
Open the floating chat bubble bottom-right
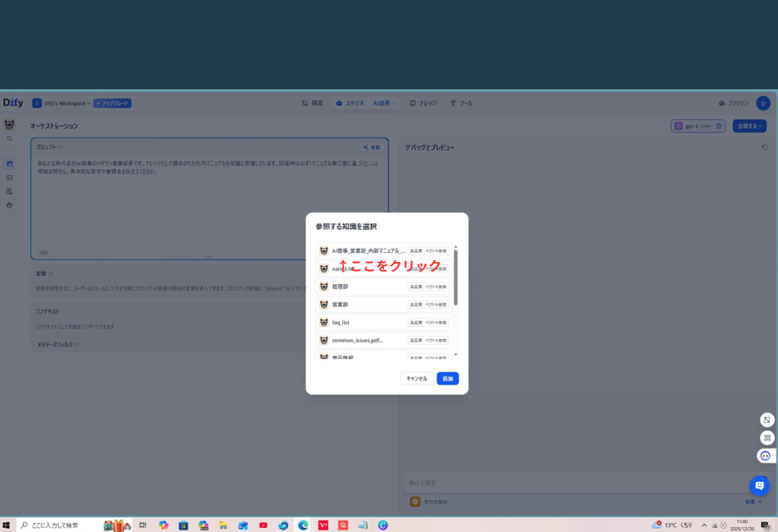(x=759, y=485)
